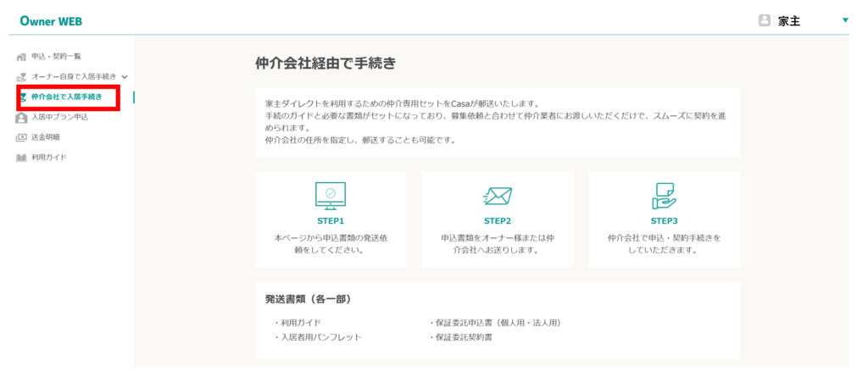Open 利用ガイド from the sidebar
The image size is (868, 383).
[x=49, y=158]
